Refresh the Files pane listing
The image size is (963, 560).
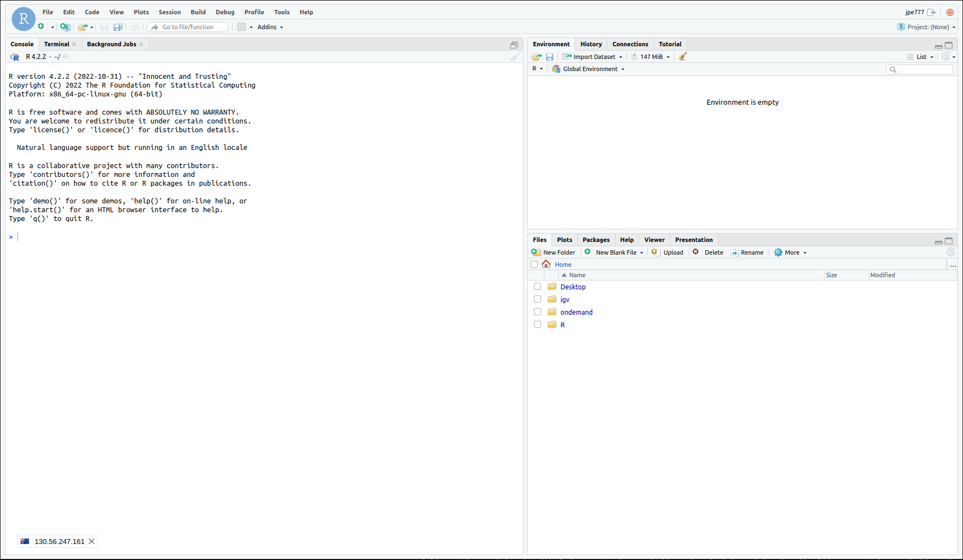pyautogui.click(x=951, y=252)
